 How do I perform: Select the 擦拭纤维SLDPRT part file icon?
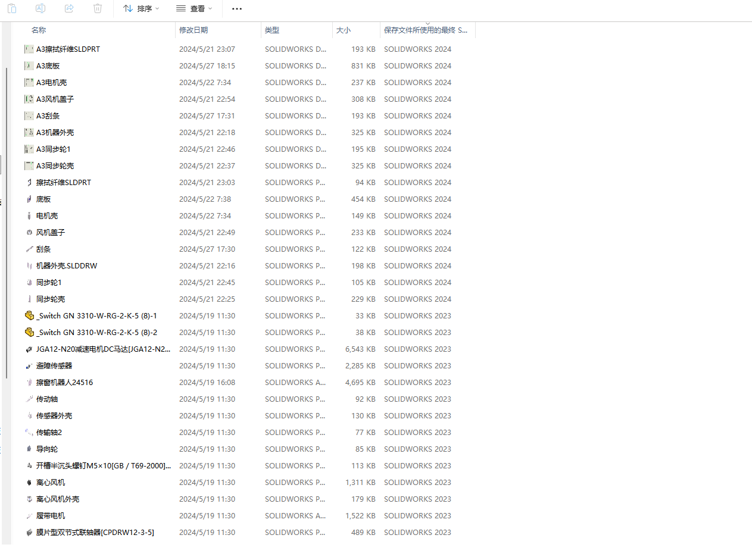coord(29,182)
